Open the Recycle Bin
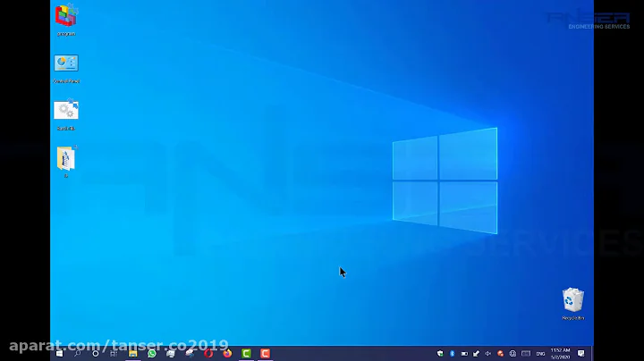 point(573,304)
